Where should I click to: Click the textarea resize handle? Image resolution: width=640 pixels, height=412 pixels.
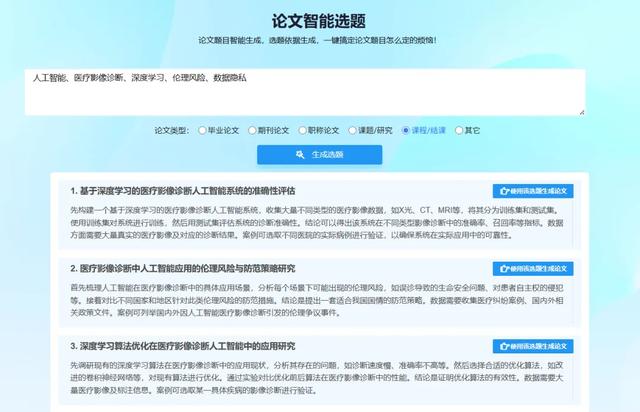[582, 112]
